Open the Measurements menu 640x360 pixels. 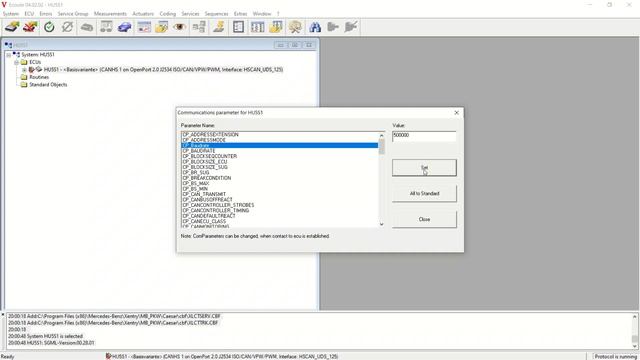pyautogui.click(x=110, y=13)
